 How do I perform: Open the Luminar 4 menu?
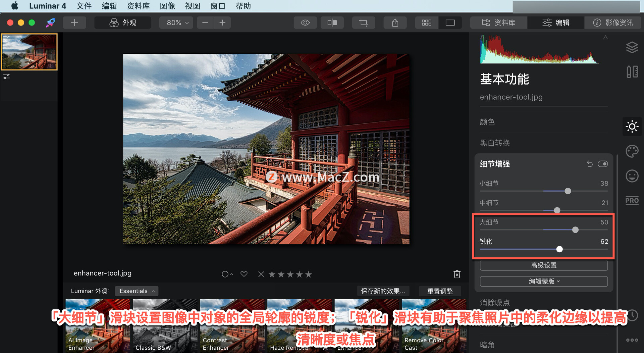tap(48, 6)
